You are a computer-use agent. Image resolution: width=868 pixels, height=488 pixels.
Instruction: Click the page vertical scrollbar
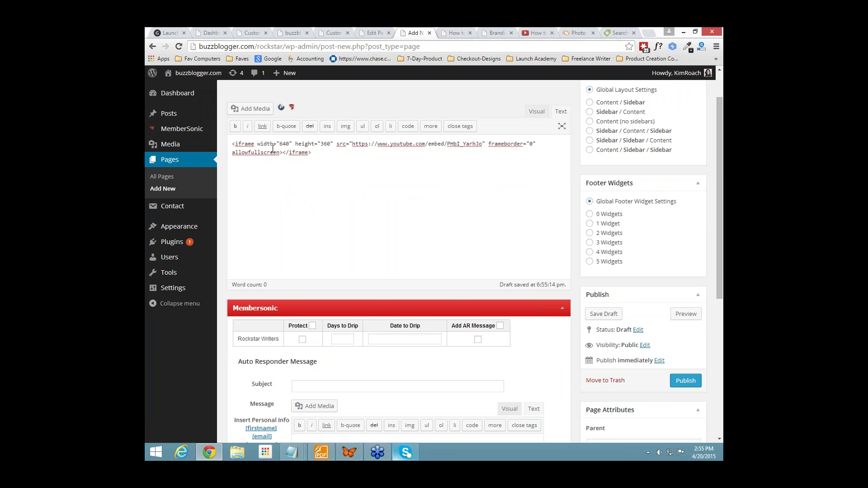pyautogui.click(x=719, y=198)
